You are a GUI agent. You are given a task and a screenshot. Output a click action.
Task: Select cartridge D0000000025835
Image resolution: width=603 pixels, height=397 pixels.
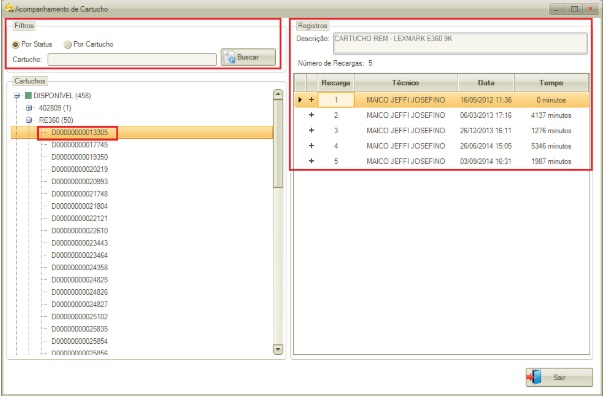pyautogui.click(x=80, y=329)
